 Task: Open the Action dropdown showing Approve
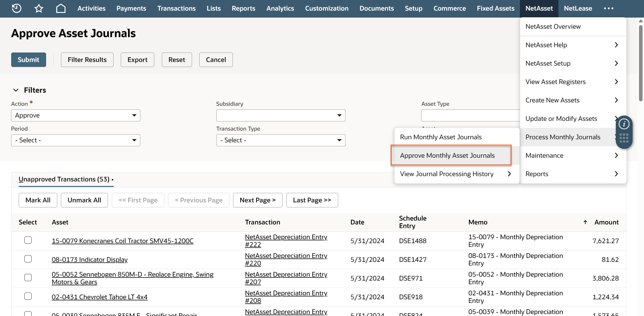coord(75,115)
